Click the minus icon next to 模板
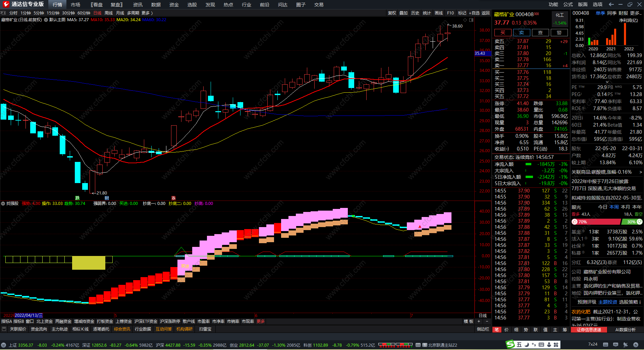The height and width of the screenshot is (350, 644). (487, 321)
